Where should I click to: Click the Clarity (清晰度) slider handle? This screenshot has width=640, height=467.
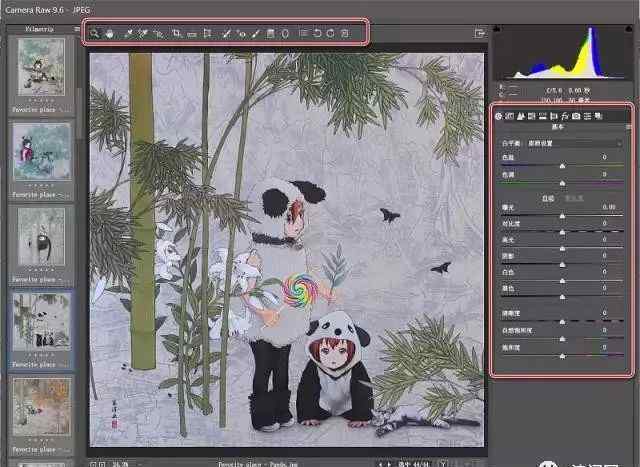point(562,322)
